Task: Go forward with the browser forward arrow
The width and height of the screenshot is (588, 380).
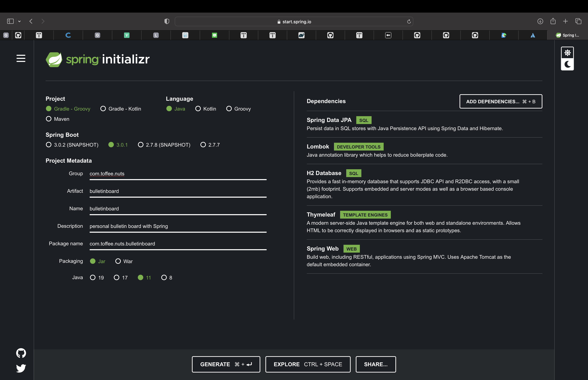Action: 43,21
